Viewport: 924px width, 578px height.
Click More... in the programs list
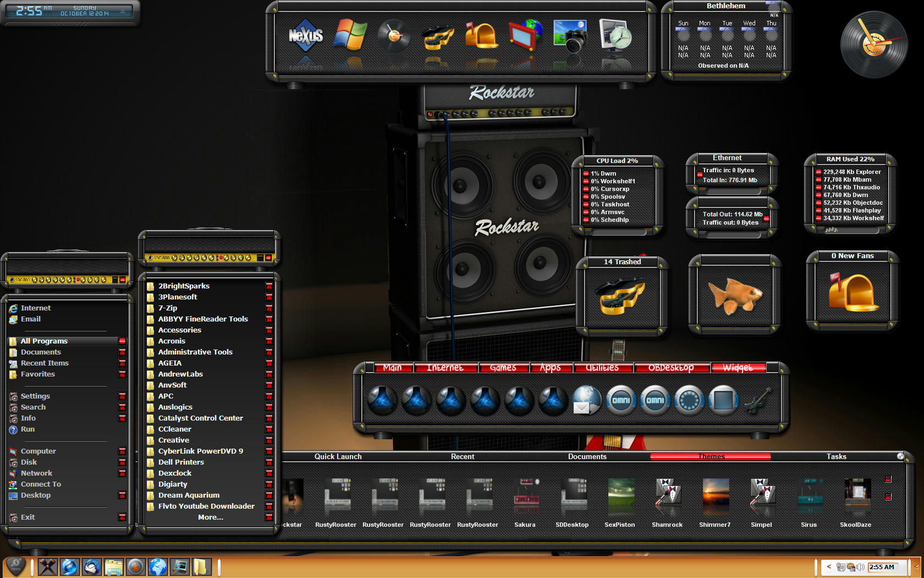click(210, 517)
